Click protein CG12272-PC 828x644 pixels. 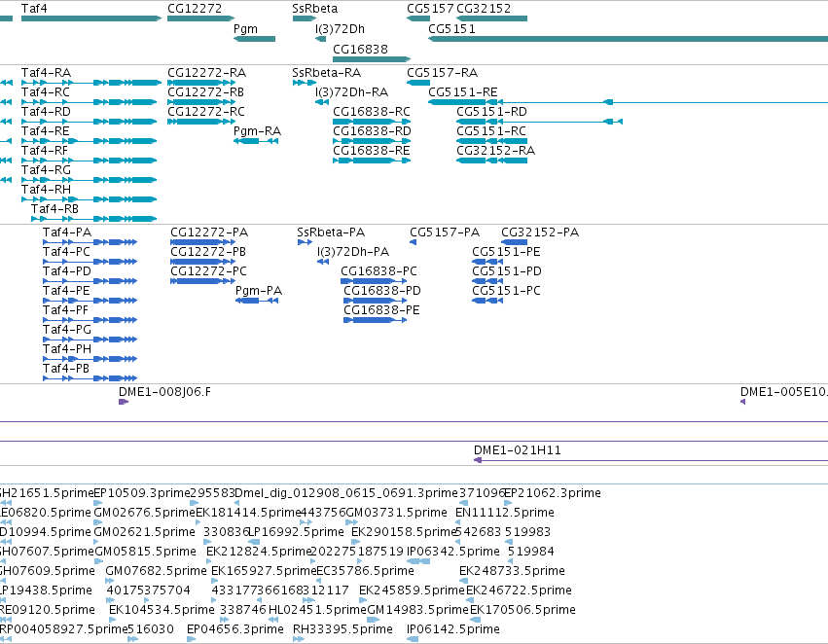click(x=202, y=281)
